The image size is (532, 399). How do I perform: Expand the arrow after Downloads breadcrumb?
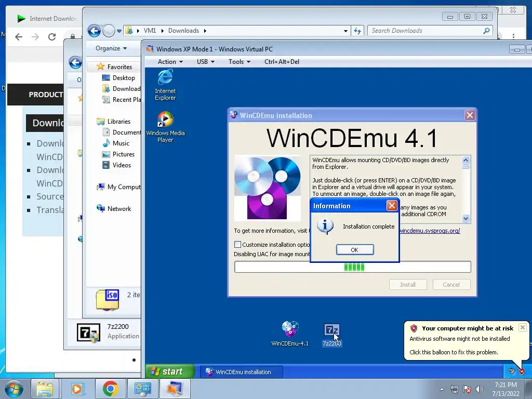click(205, 31)
